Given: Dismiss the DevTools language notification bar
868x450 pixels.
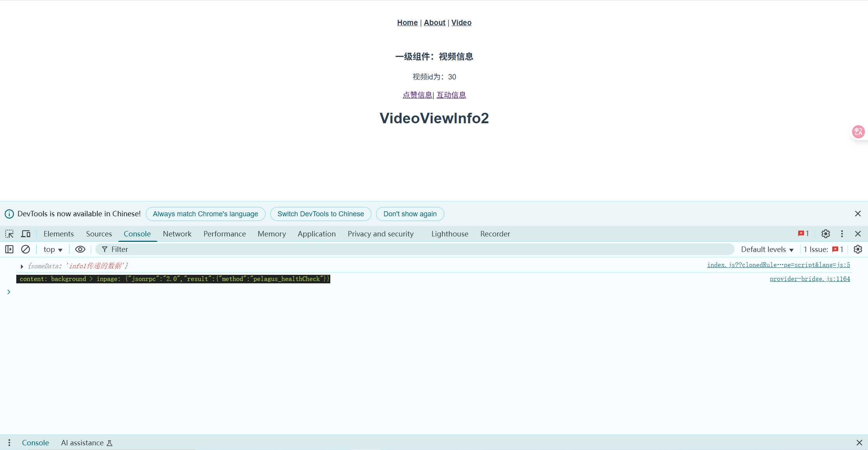Looking at the screenshot, I should 858,214.
